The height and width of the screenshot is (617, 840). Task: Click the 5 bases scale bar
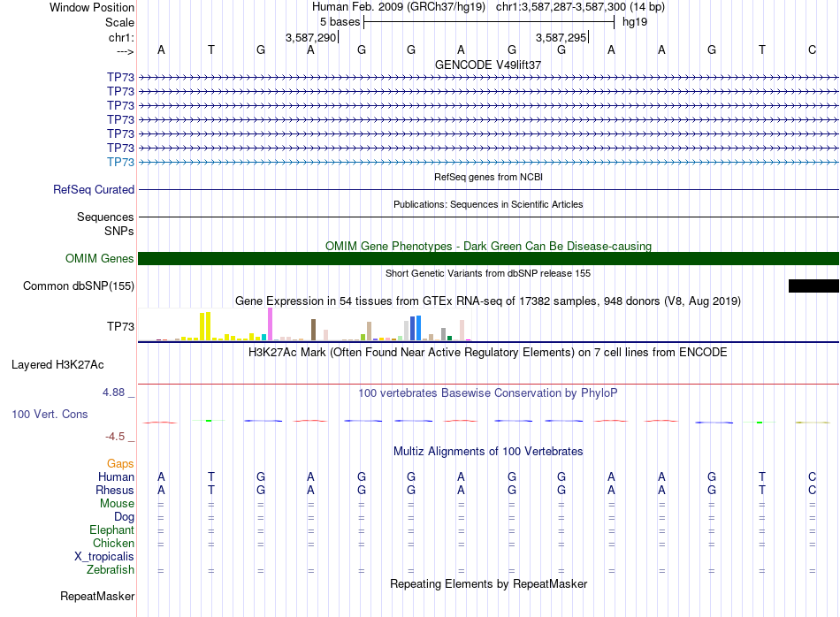[489, 22]
